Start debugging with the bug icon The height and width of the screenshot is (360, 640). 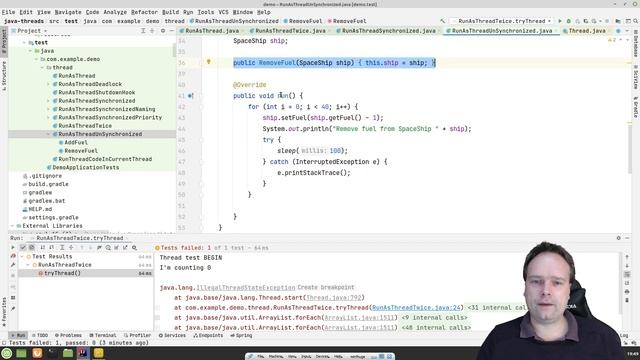[x=569, y=21]
